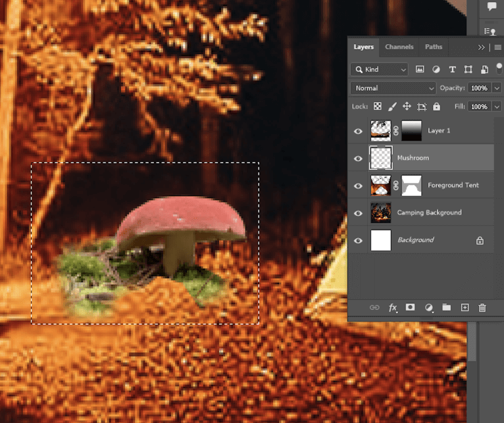Open Layers panel menu icon

coord(497,47)
